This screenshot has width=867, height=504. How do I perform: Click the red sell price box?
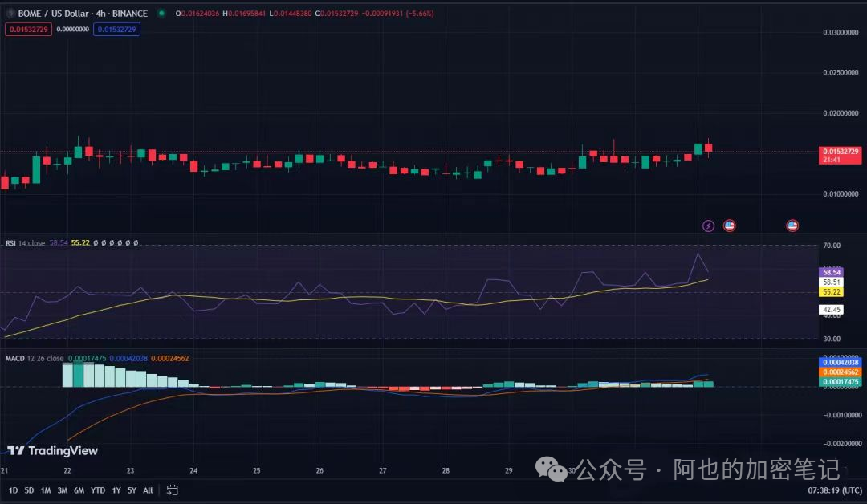coord(28,29)
